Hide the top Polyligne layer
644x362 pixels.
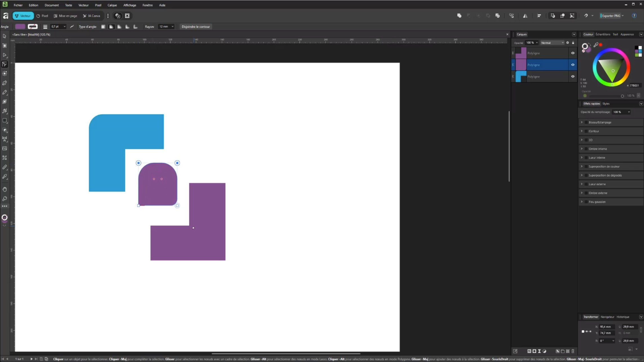pos(573,53)
